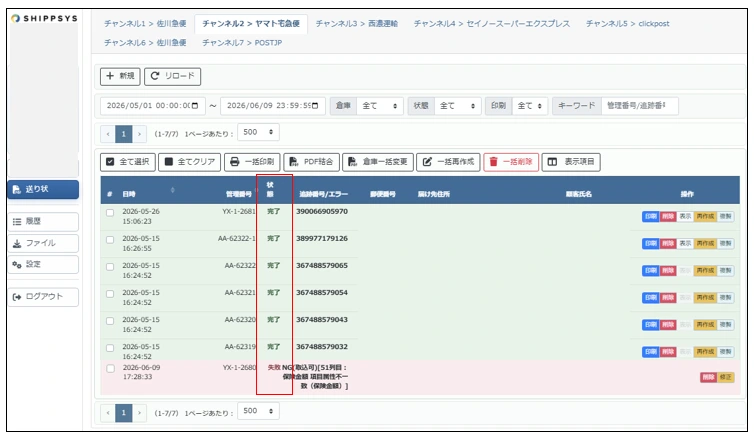Image resolution: width=754 pixels, height=437 pixels.
Task: Click 削除 button for failed row YX-1-2680
Action: [x=708, y=377]
